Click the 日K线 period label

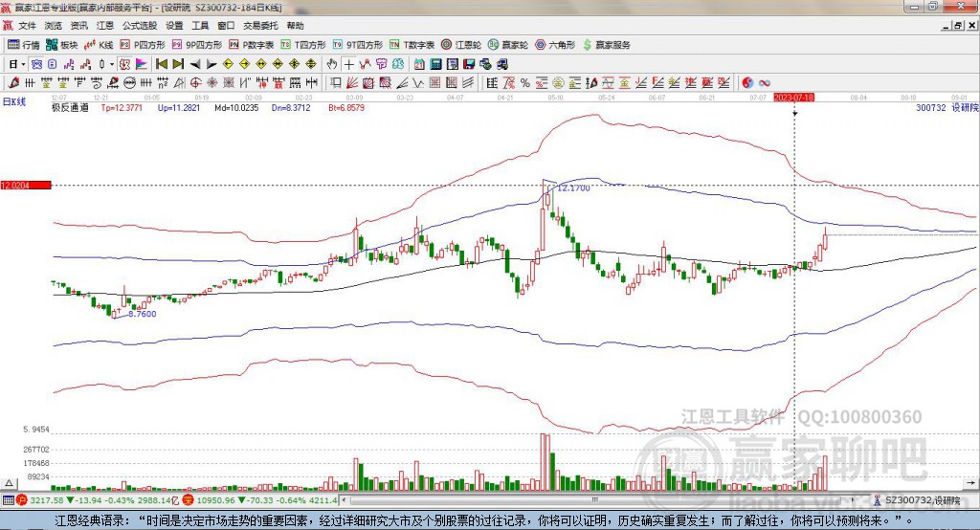click(x=14, y=101)
